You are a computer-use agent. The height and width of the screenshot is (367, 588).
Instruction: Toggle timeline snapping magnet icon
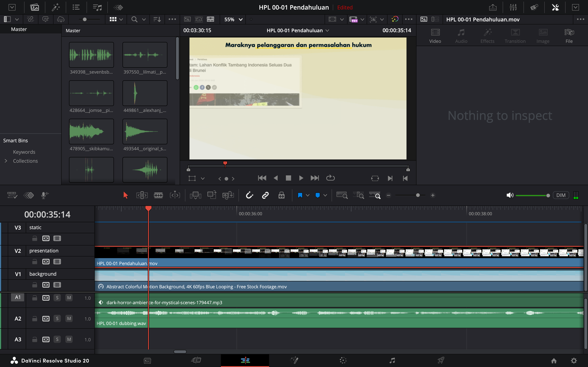coord(249,195)
